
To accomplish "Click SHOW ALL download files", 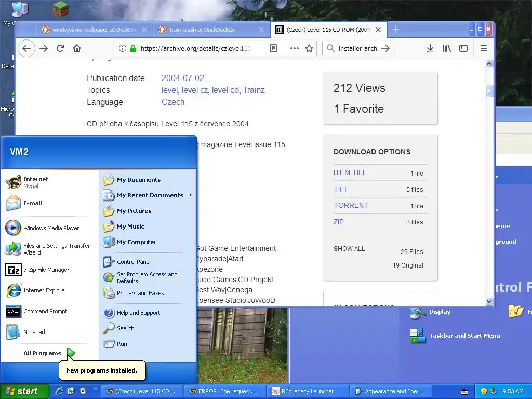I will [x=349, y=249].
